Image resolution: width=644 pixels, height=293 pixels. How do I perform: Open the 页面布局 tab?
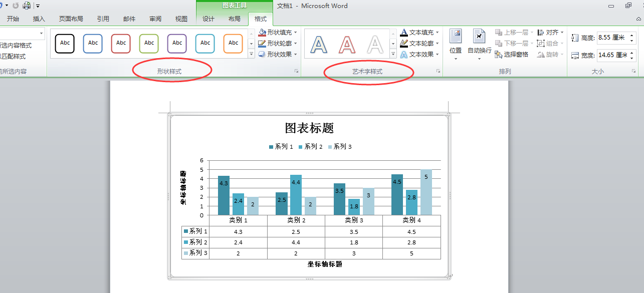coord(71,19)
